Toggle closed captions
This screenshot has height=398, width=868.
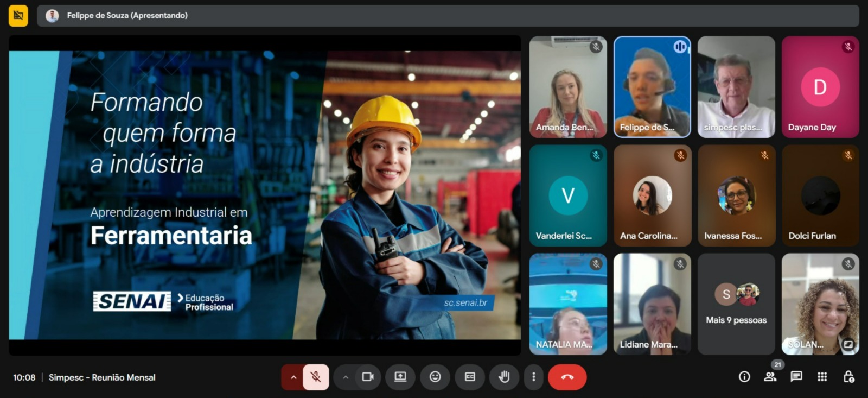coord(470,377)
